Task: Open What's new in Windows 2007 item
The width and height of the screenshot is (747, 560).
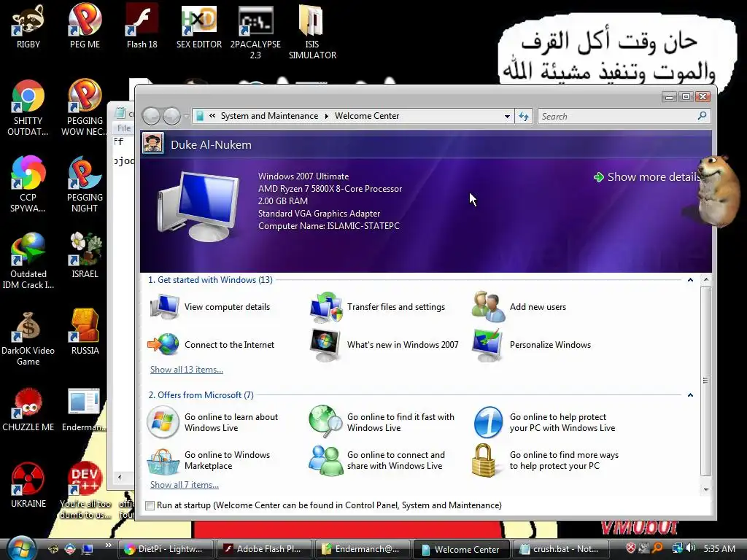Action: click(x=384, y=344)
